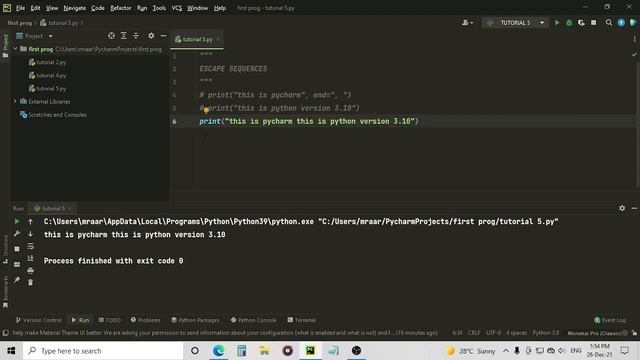Open the Problems tool window
Screen dimensions: 640x360
[x=146, y=320]
